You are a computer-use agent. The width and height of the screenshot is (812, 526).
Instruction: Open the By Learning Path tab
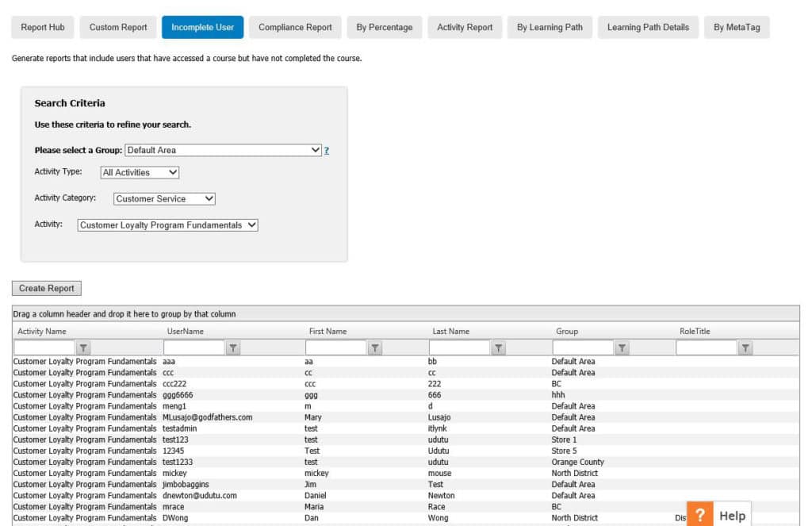point(550,27)
